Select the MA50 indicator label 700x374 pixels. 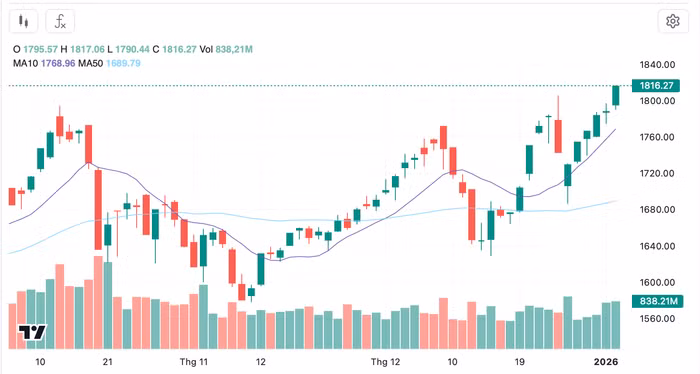[x=91, y=63]
